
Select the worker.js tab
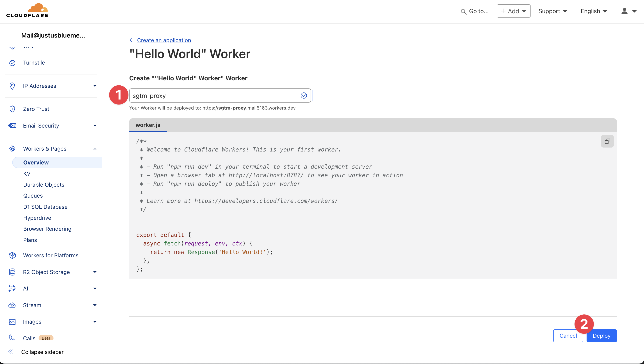click(148, 125)
